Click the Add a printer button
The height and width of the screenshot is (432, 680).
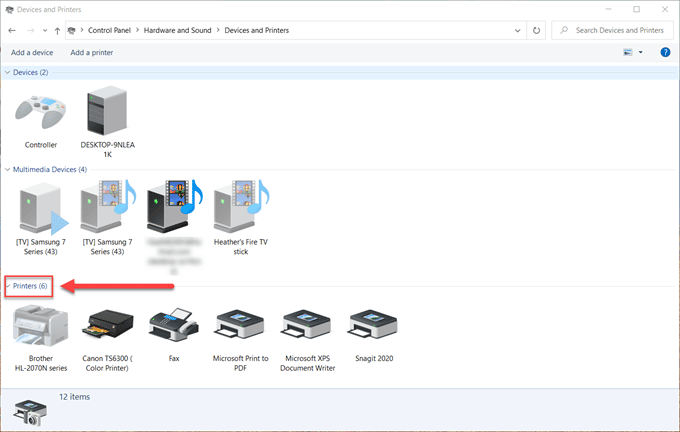92,52
